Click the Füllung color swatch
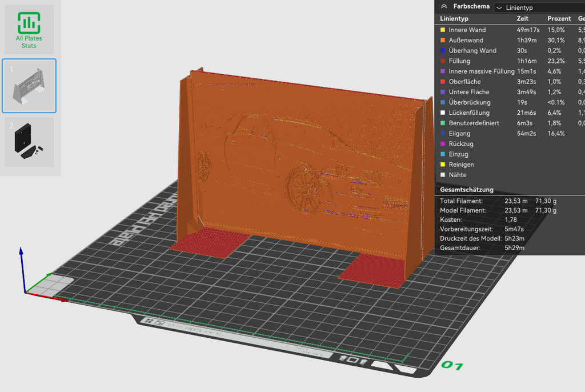The height and width of the screenshot is (392, 585). 443,61
